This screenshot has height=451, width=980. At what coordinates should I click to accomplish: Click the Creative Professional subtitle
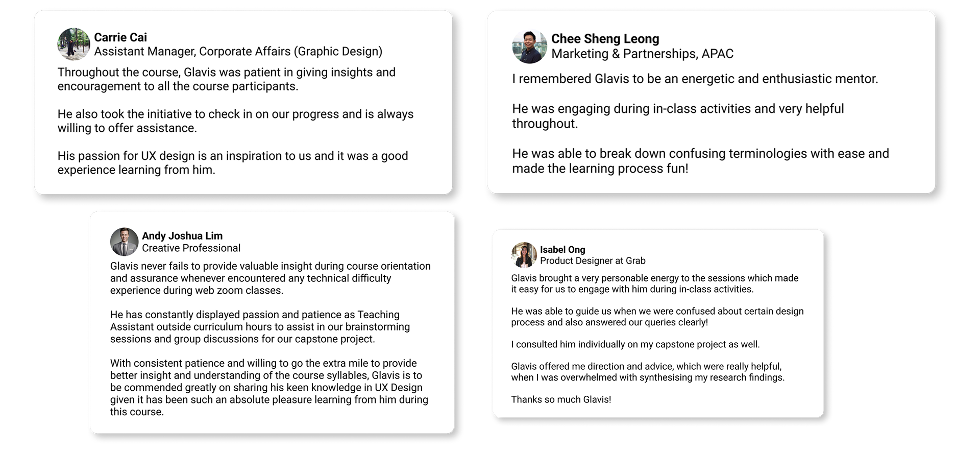coord(191,248)
